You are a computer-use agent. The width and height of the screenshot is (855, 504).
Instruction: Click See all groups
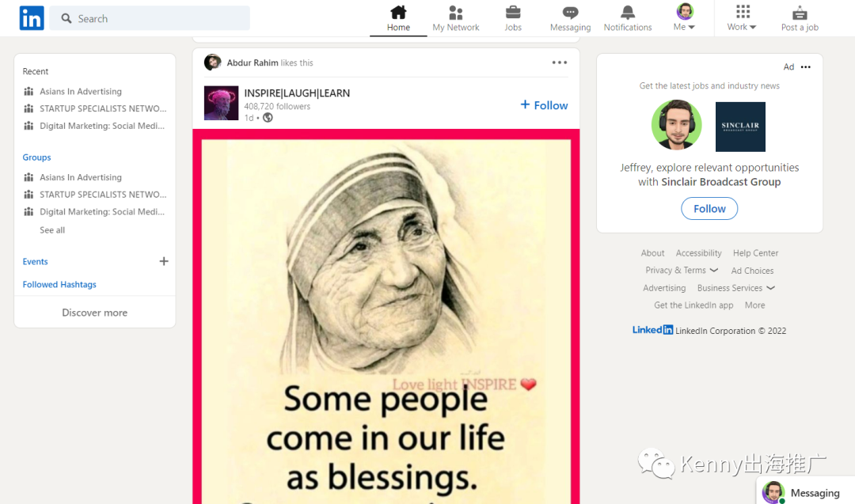pyautogui.click(x=52, y=230)
